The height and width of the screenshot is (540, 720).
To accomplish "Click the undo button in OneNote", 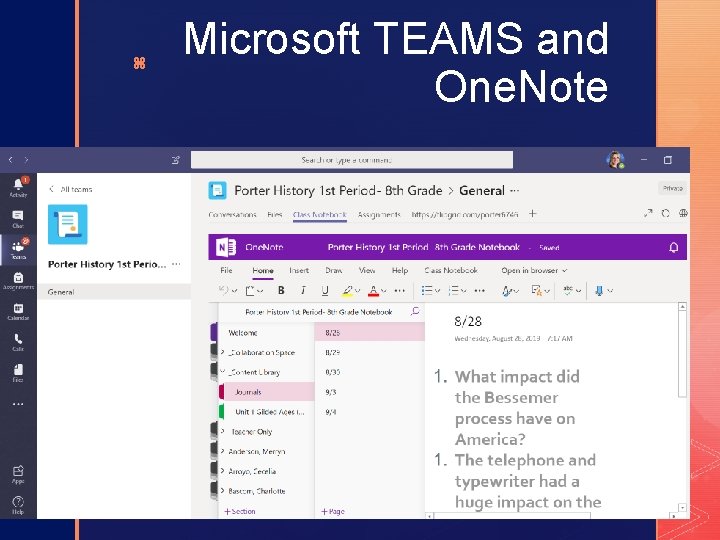I will click(224, 290).
